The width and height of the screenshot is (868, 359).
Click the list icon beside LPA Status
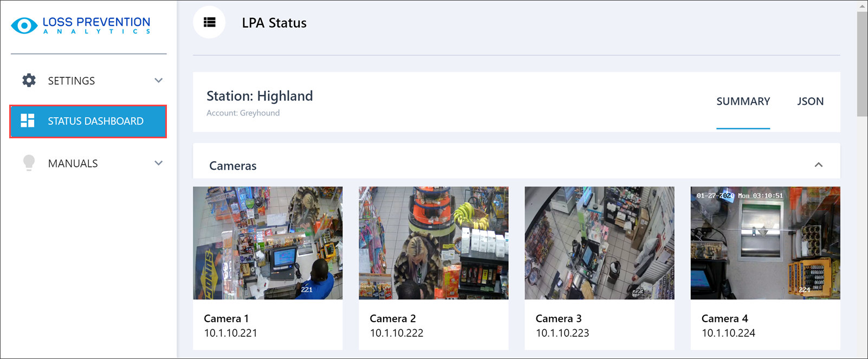pyautogui.click(x=209, y=22)
